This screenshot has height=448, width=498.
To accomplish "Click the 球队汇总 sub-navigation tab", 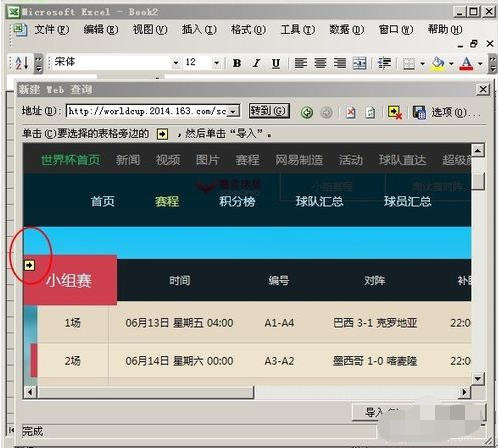I will click(319, 201).
